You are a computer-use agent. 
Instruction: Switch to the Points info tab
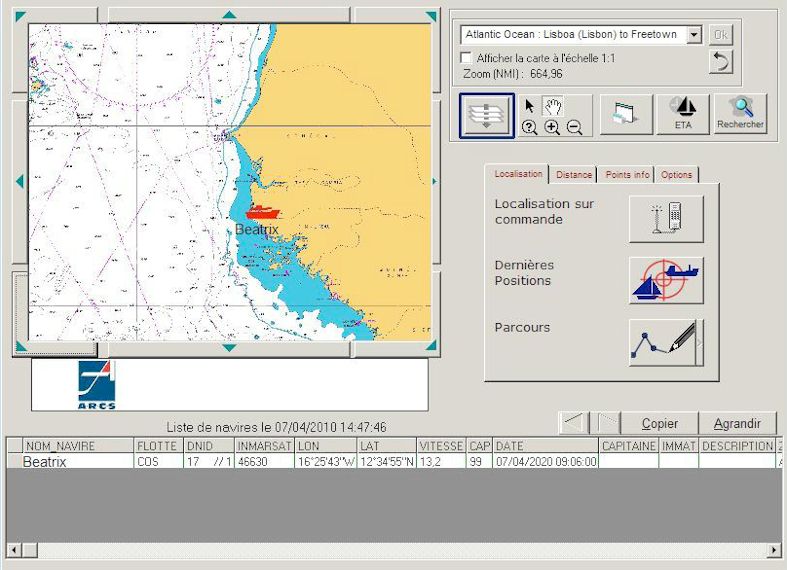pos(627,175)
